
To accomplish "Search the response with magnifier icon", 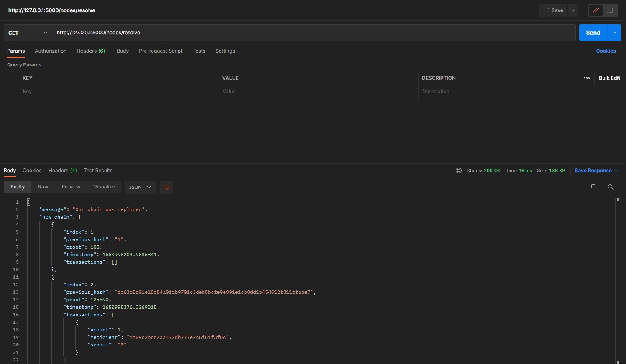I will (x=611, y=187).
